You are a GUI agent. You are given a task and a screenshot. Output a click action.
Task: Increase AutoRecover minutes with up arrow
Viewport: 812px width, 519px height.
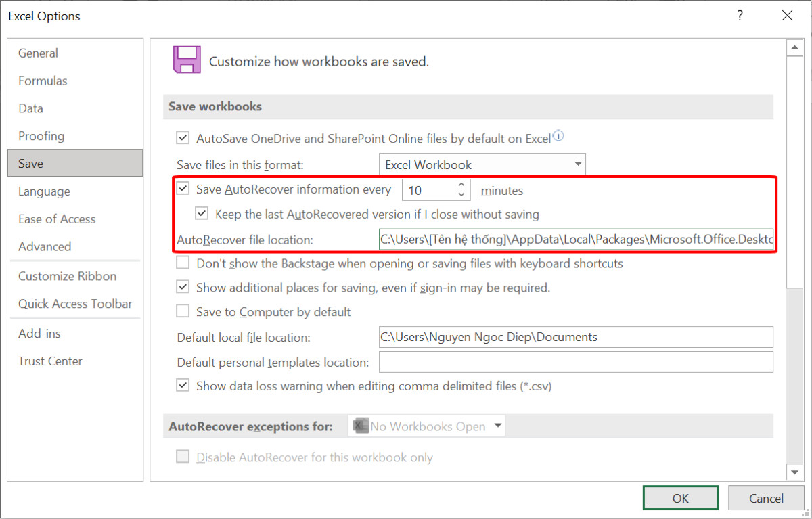(x=461, y=184)
